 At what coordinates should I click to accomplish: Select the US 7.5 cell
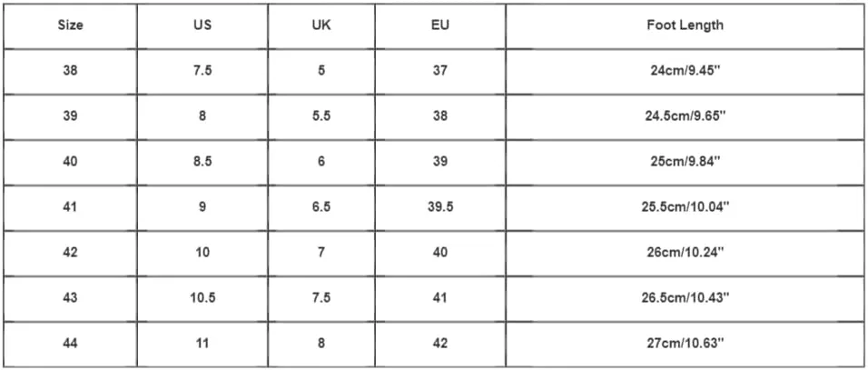[202, 71]
